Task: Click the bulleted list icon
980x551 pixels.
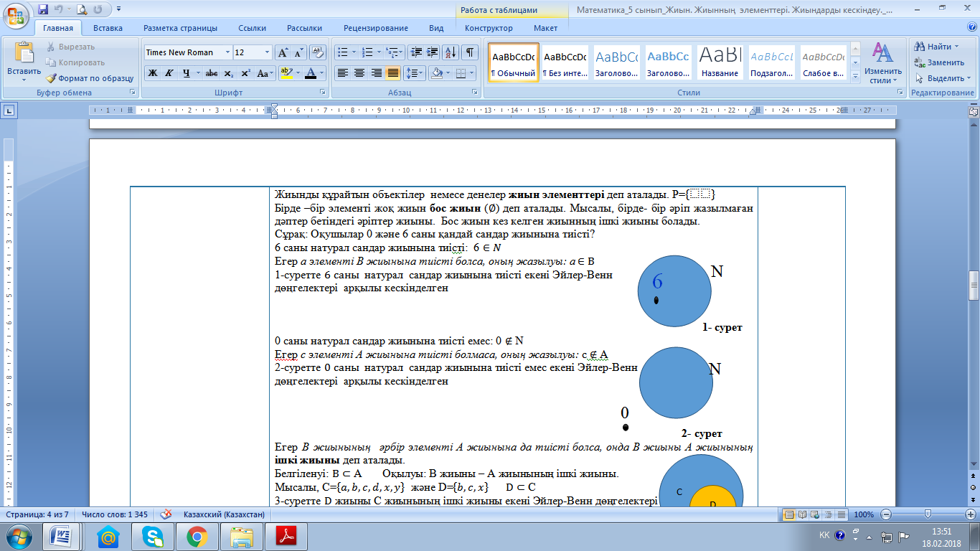Action: click(x=342, y=52)
